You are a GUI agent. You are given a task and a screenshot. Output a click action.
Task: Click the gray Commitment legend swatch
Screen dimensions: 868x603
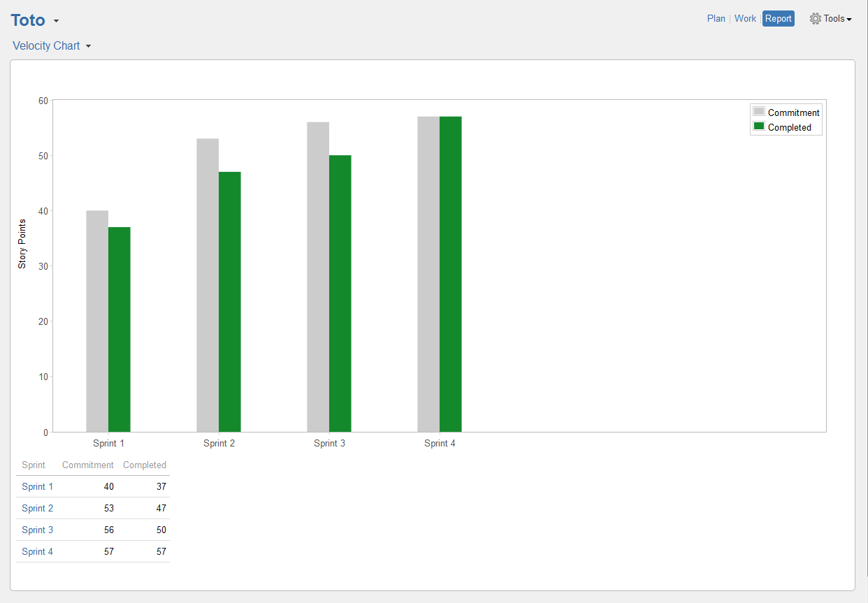[x=758, y=112]
